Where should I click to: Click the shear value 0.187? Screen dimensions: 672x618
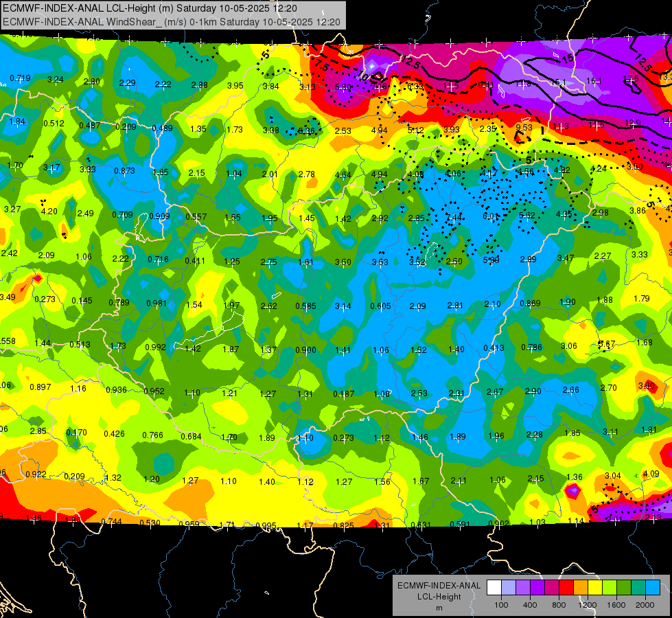(x=344, y=393)
